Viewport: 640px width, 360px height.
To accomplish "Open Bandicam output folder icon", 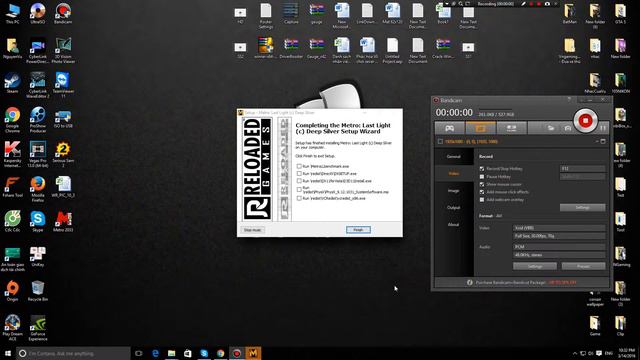I will [551, 128].
